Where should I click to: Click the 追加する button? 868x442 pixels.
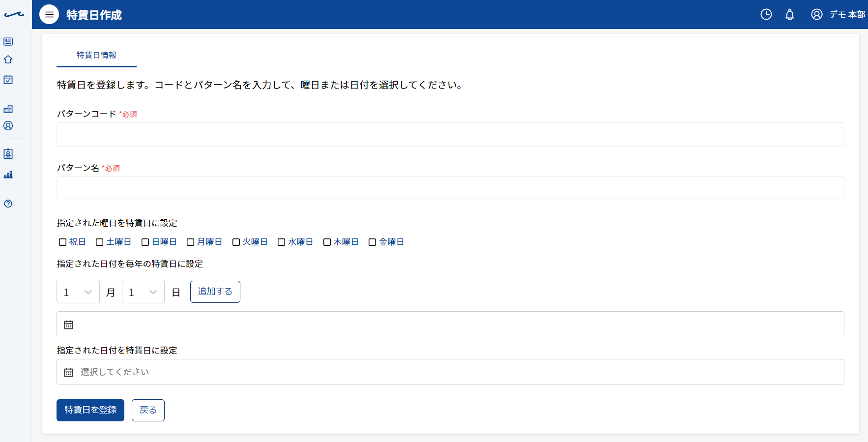click(215, 292)
